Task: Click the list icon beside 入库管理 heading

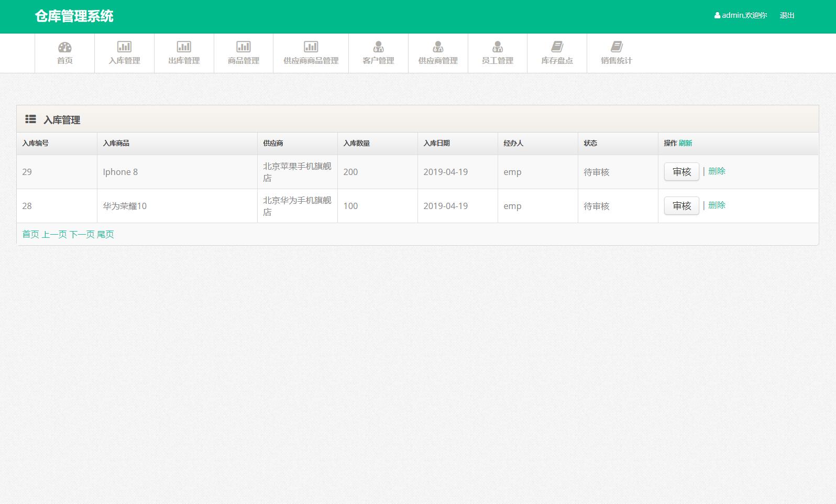Action: [x=30, y=119]
